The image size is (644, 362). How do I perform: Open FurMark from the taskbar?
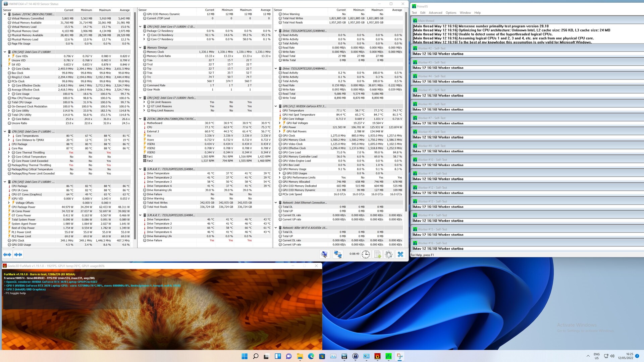pos(377,356)
